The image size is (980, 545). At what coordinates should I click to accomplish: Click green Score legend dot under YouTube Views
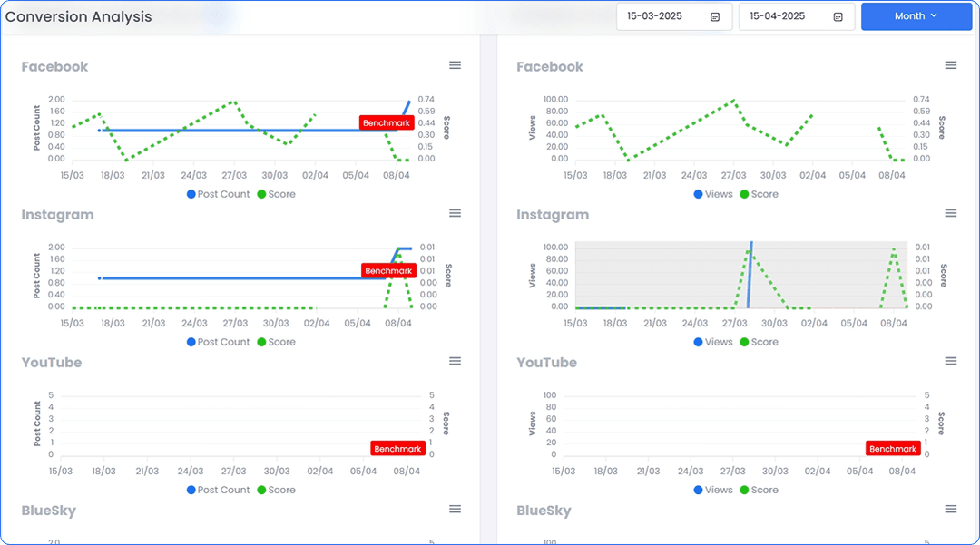point(745,490)
